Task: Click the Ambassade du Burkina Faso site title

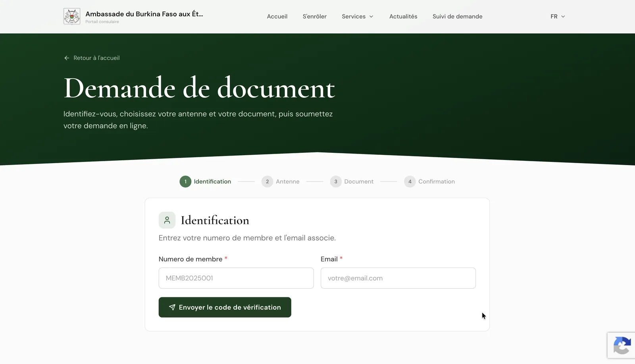Action: (x=144, y=14)
